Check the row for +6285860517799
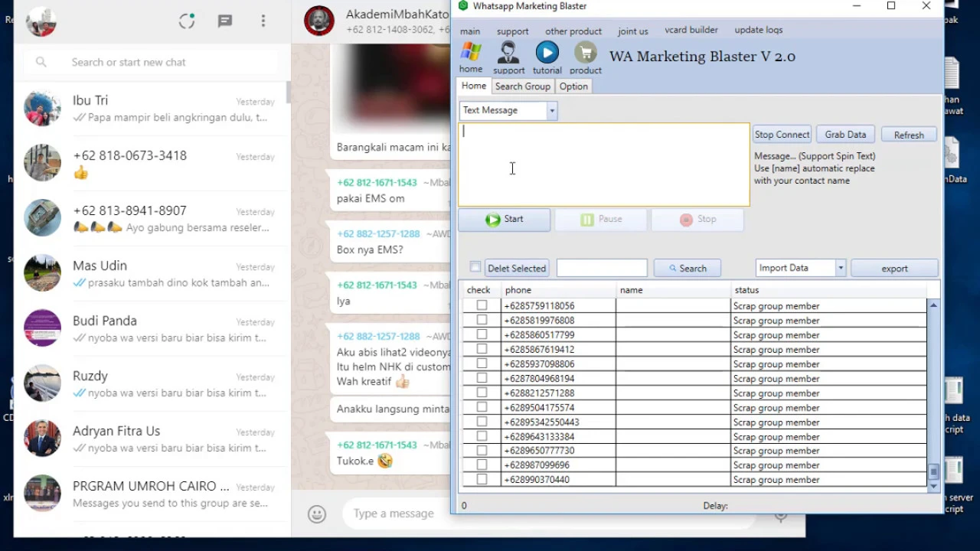 pyautogui.click(x=482, y=334)
